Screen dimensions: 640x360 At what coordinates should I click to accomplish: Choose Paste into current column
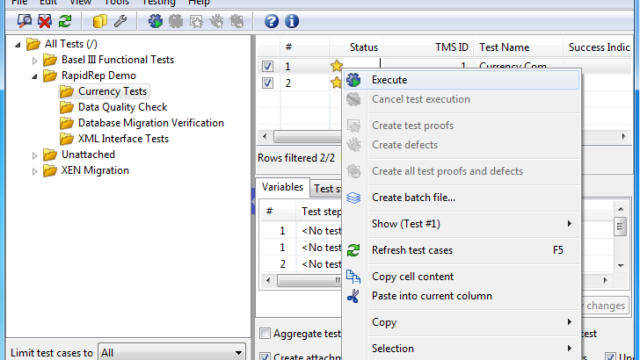click(x=462, y=296)
